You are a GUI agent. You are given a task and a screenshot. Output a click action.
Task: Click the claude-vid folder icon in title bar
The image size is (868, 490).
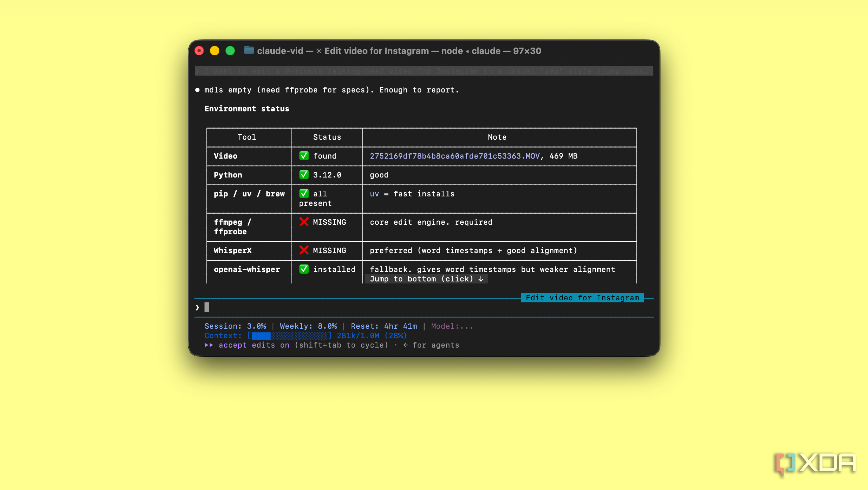(249, 51)
